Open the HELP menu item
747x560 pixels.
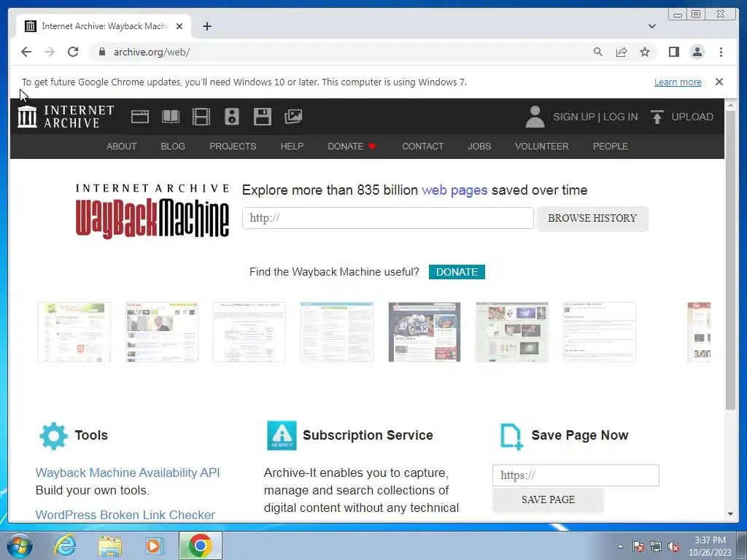click(292, 146)
